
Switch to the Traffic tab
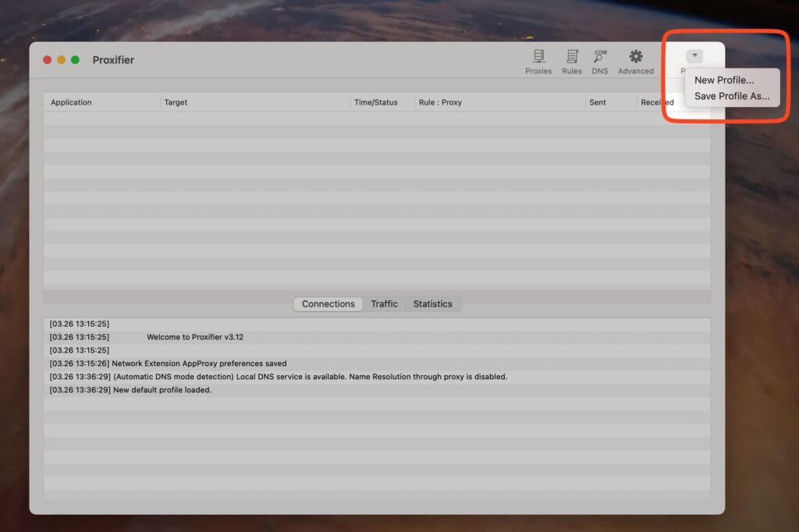pos(385,303)
